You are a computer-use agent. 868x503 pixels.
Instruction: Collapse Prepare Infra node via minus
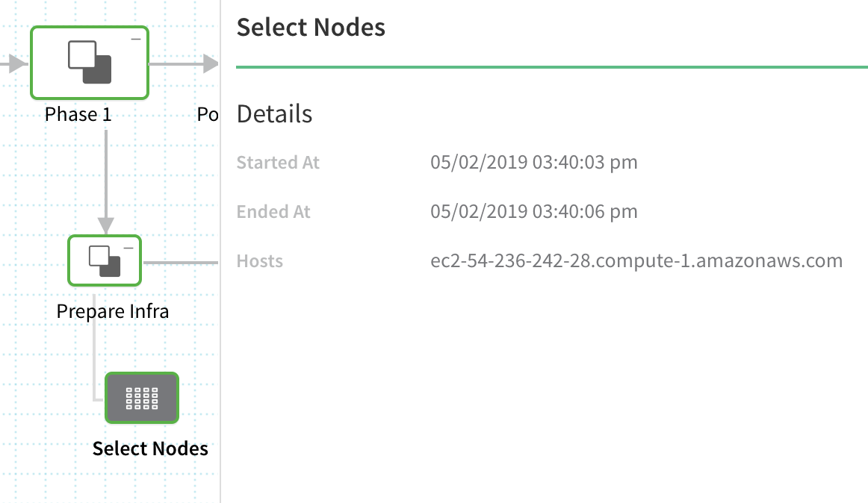128,248
